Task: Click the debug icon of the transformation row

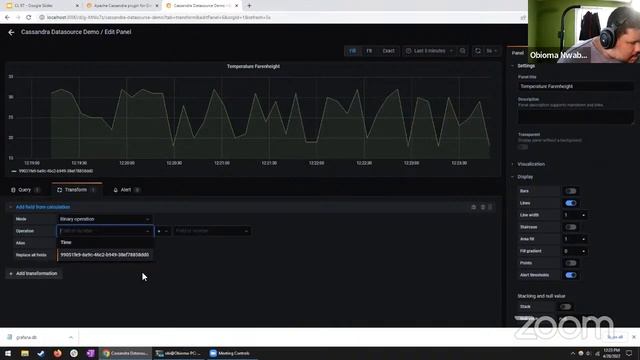Action: point(473,207)
